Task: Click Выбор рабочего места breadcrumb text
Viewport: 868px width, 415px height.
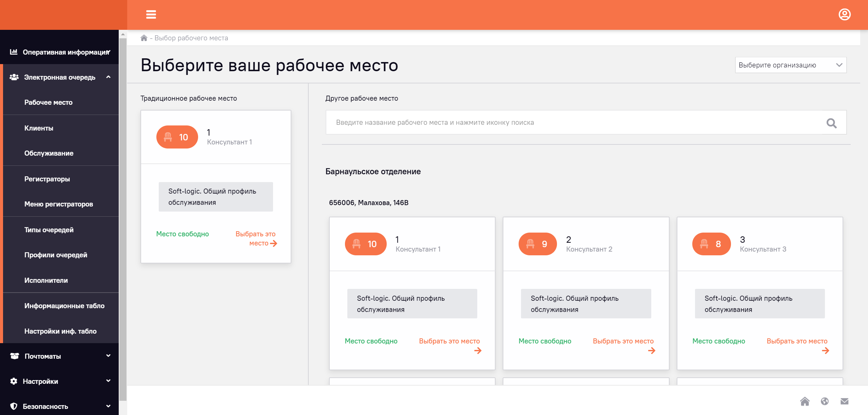Action: tap(191, 38)
